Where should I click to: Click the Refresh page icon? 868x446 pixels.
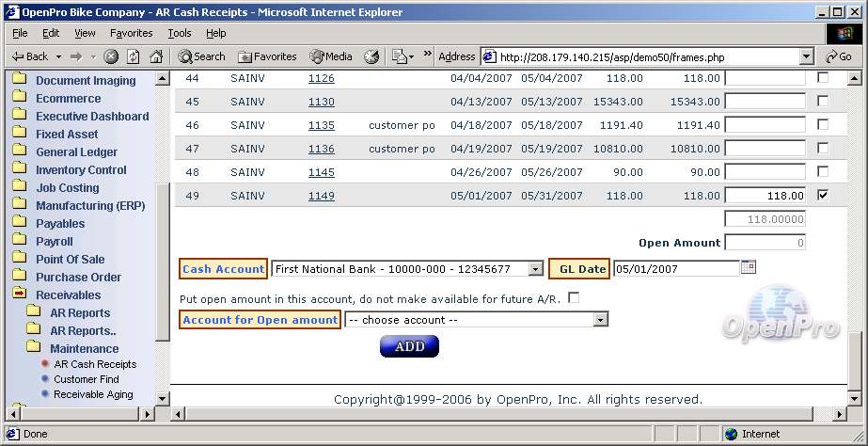(x=133, y=56)
